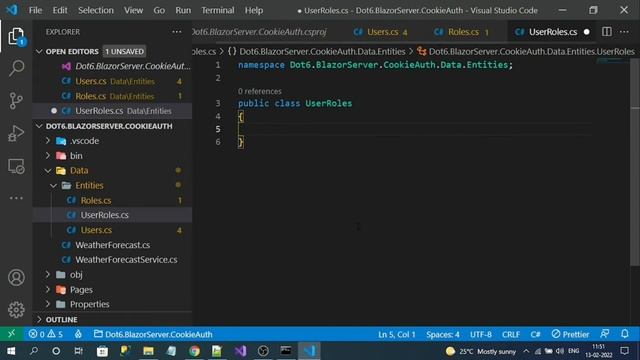Open Task View on the taskbar
The height and width of the screenshot is (360, 640).
point(78,351)
